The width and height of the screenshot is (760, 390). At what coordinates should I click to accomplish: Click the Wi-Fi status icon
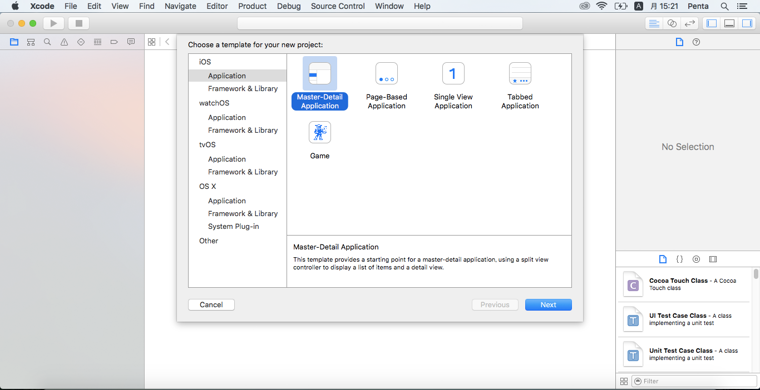(602, 6)
